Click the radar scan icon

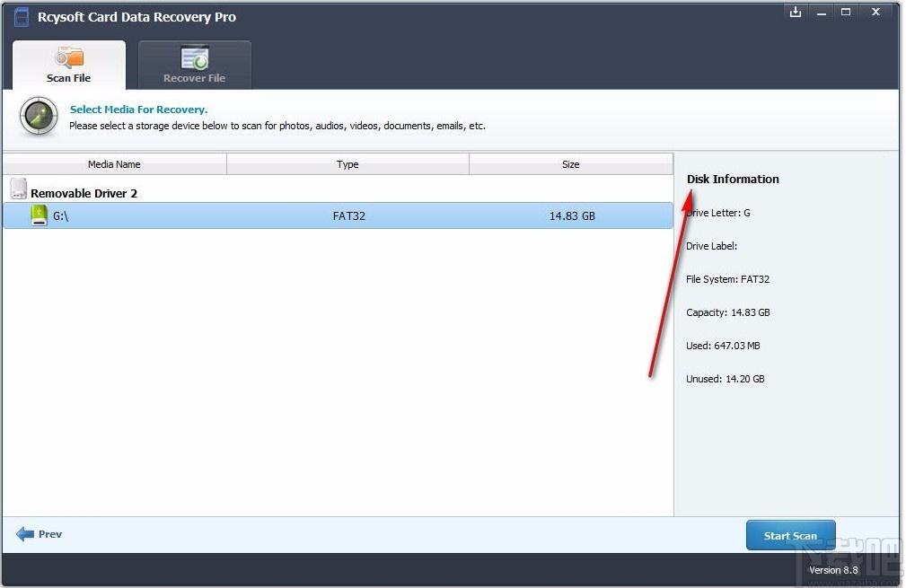click(39, 117)
